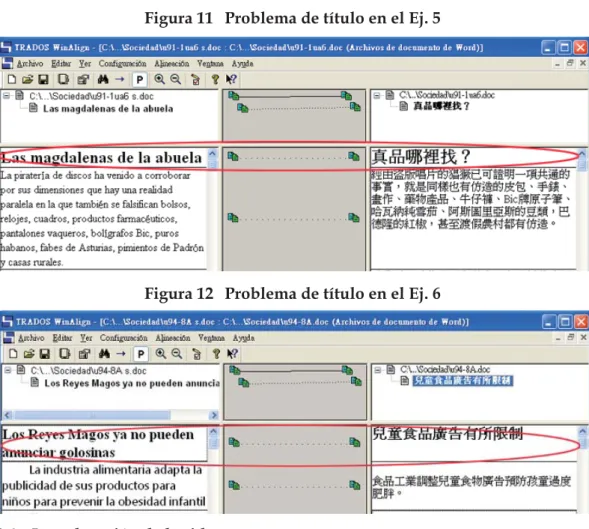Select highlighted '兒童食品廣告有所限制' tree item
Image resolution: width=589 pixels, height=529 pixels.
point(462,381)
